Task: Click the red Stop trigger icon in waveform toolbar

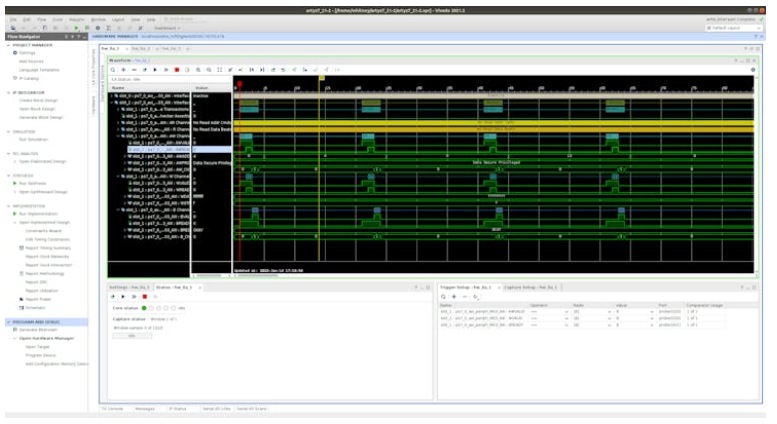Action: click(177, 71)
